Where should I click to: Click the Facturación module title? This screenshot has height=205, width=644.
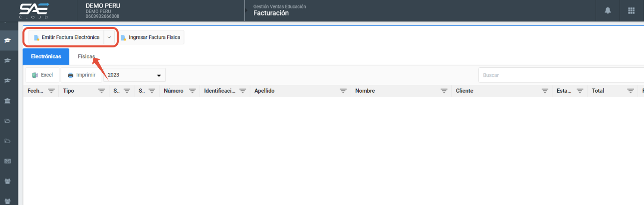[x=271, y=13]
